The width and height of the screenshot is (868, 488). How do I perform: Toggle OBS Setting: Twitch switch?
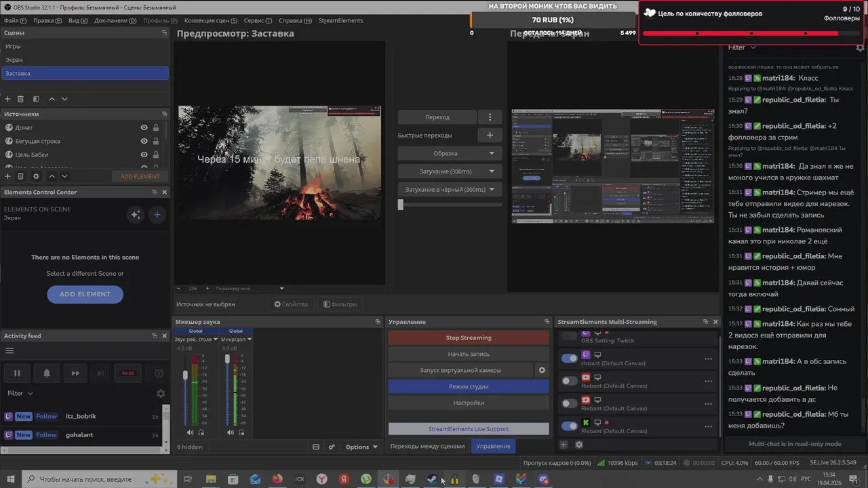(570, 336)
